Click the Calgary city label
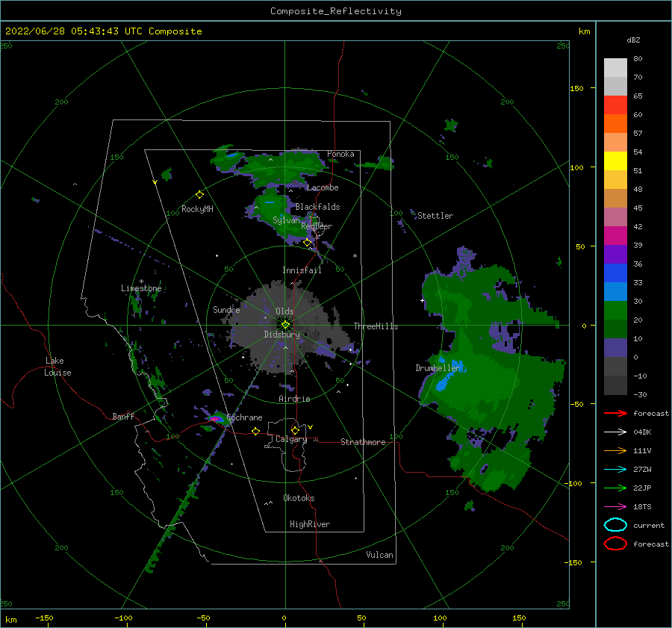Viewport: 672px width, 628px height. tap(291, 439)
